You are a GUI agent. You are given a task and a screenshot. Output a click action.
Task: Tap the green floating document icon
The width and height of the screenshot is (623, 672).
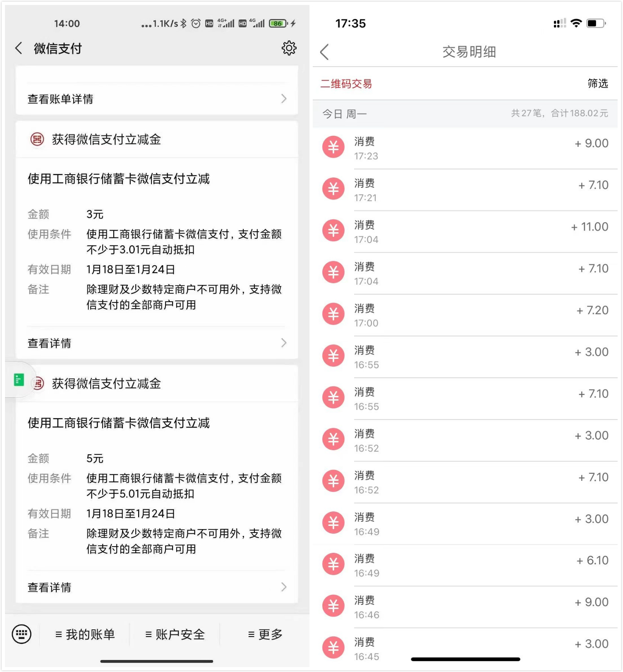[19, 379]
